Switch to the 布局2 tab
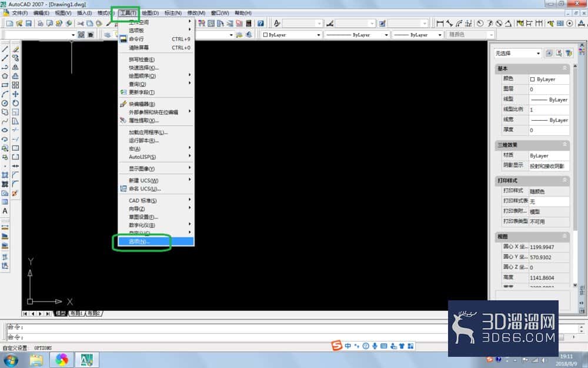Viewport: 588px width, 368px height. tap(93, 314)
